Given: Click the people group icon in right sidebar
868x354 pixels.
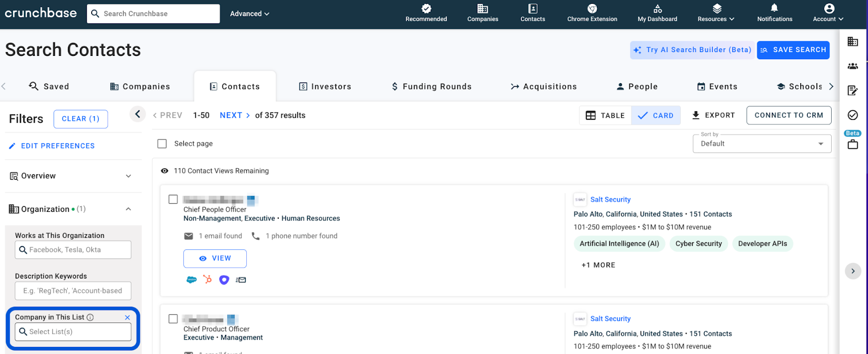Looking at the screenshot, I should (x=853, y=66).
